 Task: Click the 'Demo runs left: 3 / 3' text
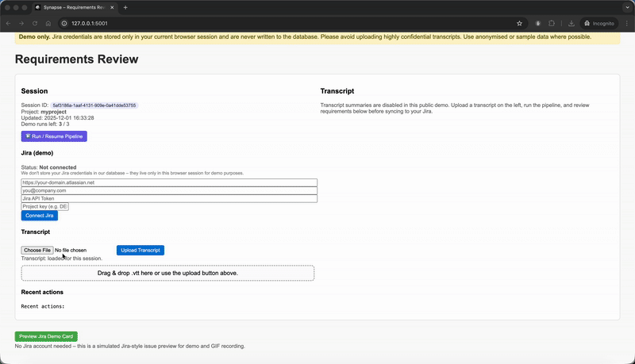(45, 125)
